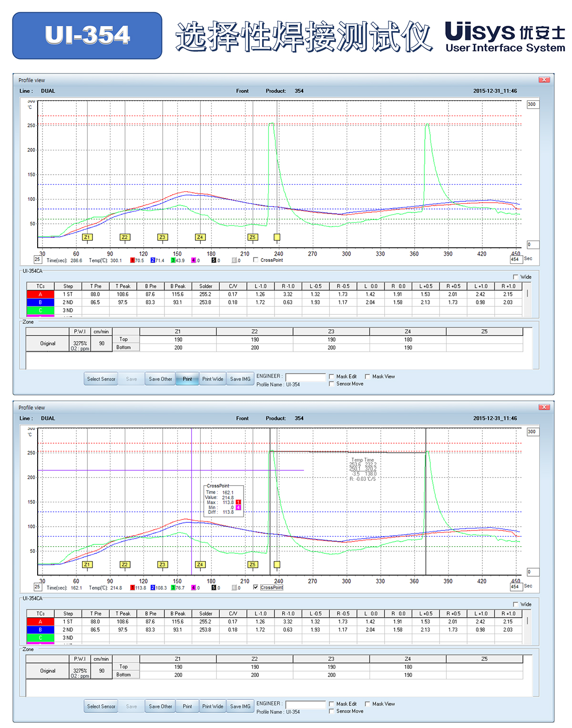Uncheck the already-checked CrossPoint checkbox
The height and width of the screenshot is (728, 572).
256,587
